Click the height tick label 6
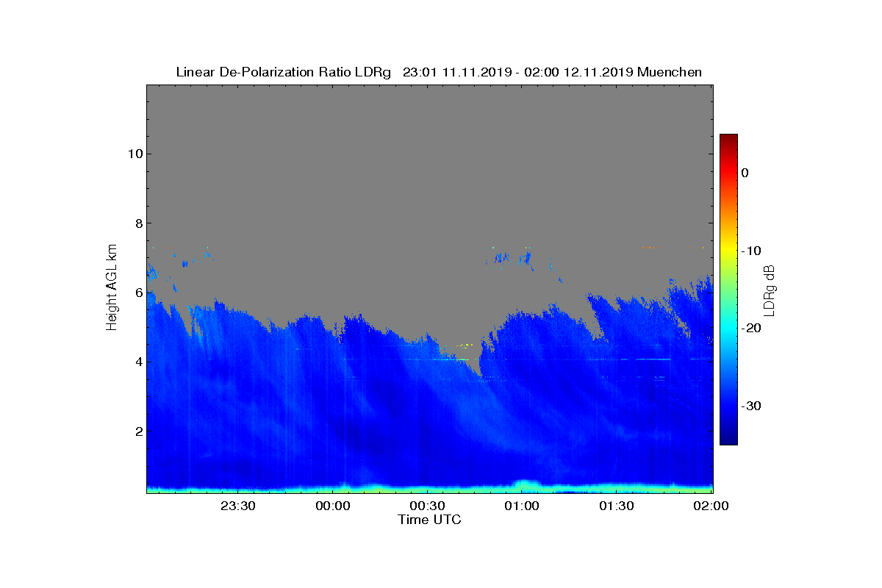 pos(137,293)
